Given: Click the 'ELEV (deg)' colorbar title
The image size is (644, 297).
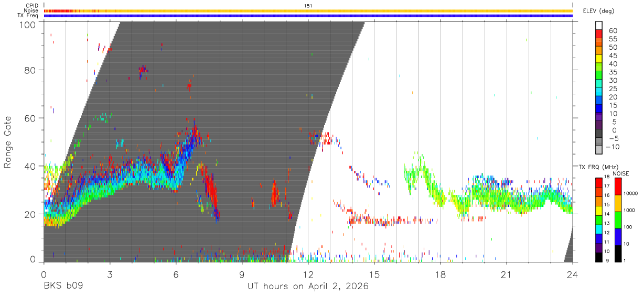Looking at the screenshot, I should 598,10.
